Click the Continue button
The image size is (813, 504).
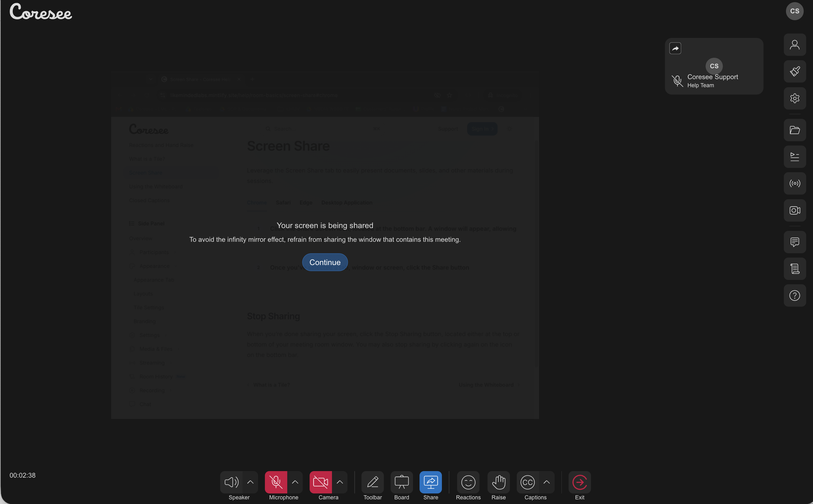(x=325, y=262)
